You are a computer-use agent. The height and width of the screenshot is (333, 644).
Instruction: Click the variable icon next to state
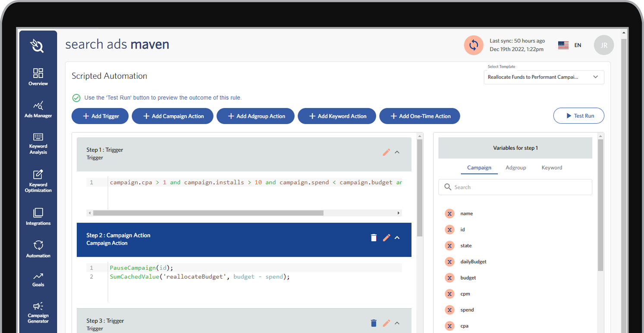pyautogui.click(x=449, y=246)
